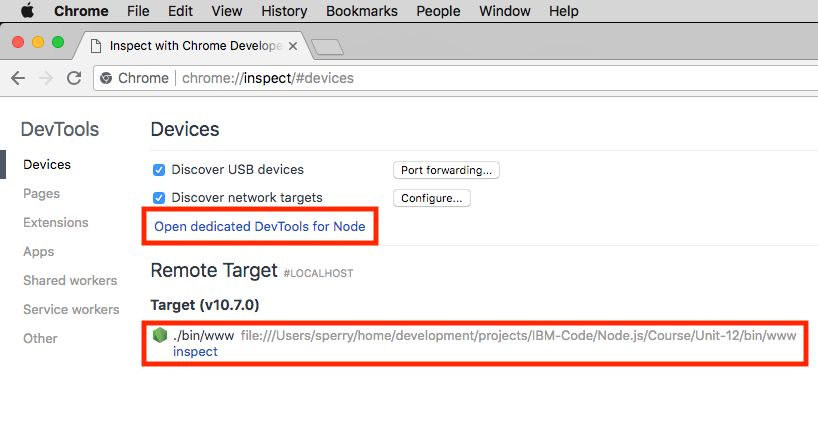Click the ./bin/www target name
The height and width of the screenshot is (447, 818).
203,335
